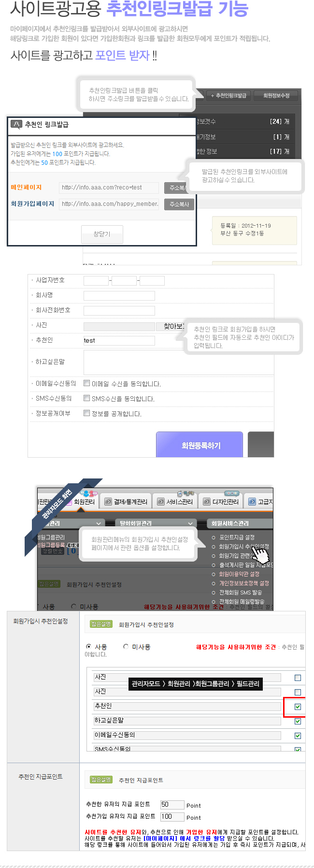Viewport: 314px width, 868px height.
Task: Click arrow icon on 디자인관리 tab
Action: 207,502
